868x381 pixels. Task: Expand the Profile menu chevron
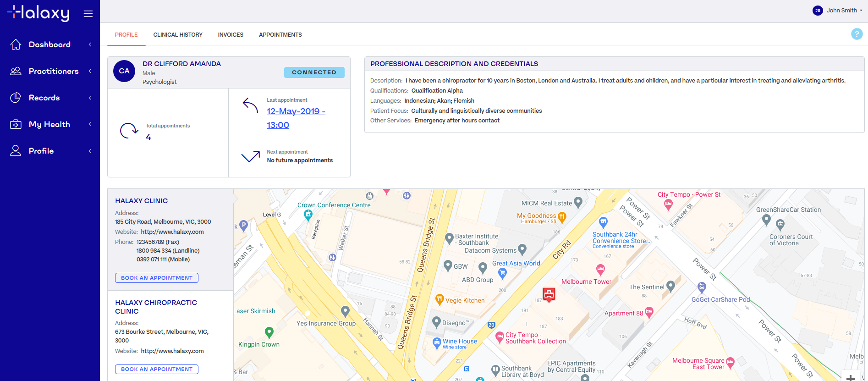coord(90,151)
